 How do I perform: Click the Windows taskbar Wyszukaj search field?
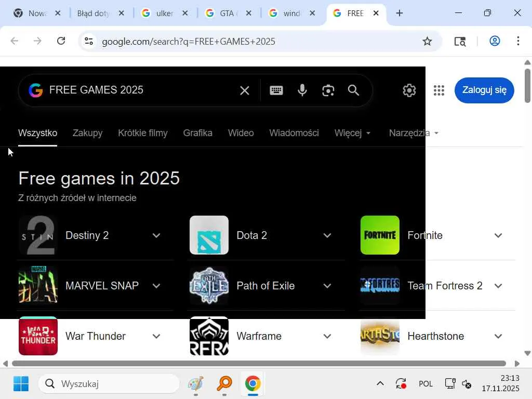click(x=109, y=384)
